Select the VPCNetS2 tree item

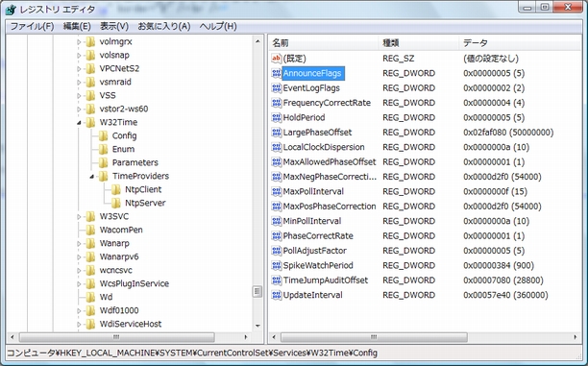click(x=119, y=68)
